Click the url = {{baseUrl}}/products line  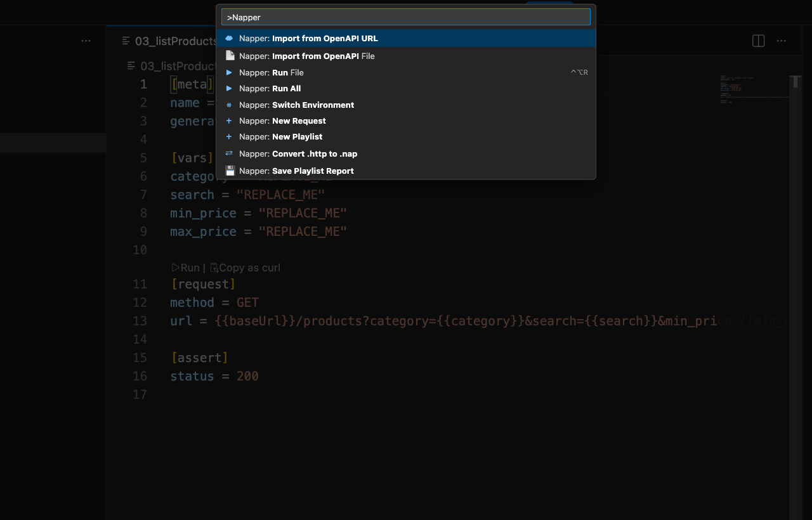(479, 321)
